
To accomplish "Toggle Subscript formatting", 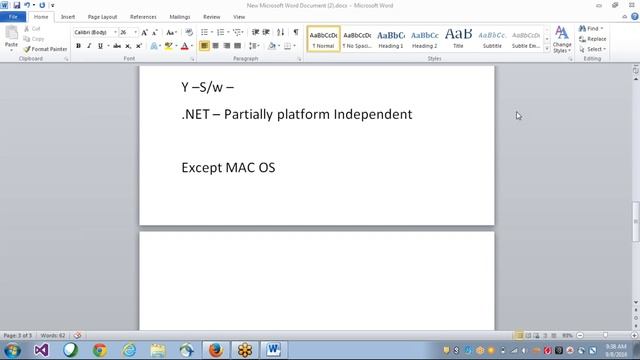I will [x=128, y=46].
